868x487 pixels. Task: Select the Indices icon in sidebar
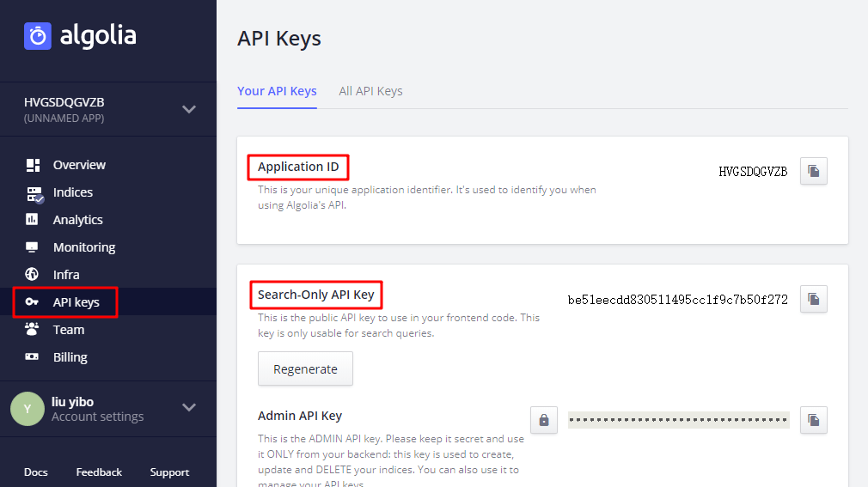coord(34,194)
